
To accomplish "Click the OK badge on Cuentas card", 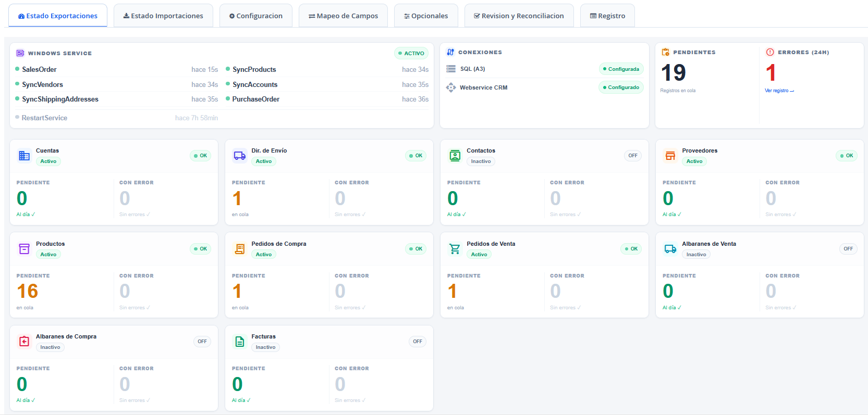I will pyautogui.click(x=201, y=155).
